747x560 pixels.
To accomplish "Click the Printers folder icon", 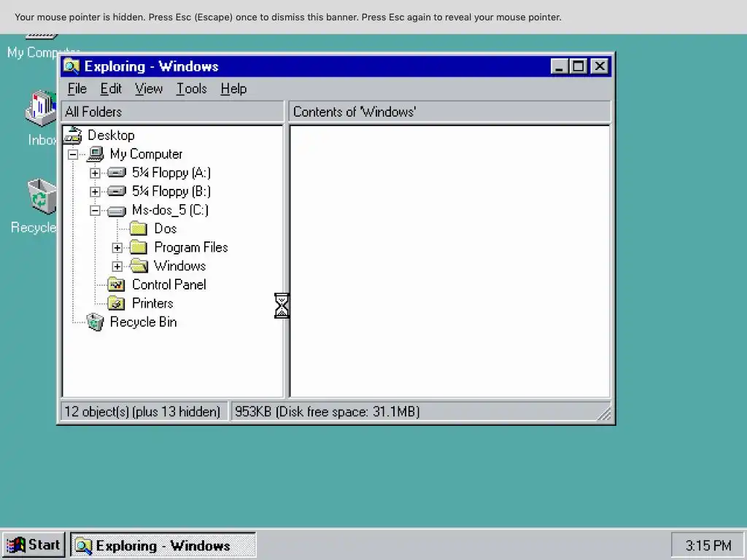I will [x=116, y=303].
